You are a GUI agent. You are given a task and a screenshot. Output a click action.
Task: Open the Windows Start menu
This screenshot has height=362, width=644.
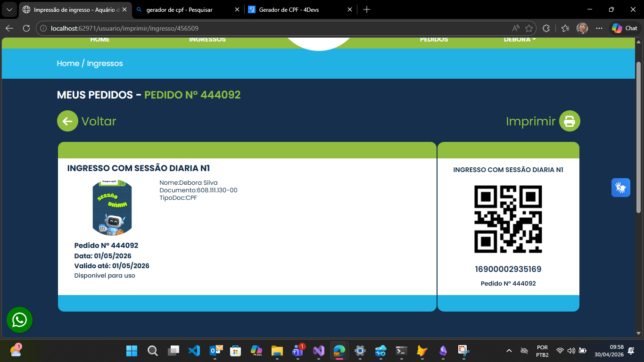coord(132,351)
